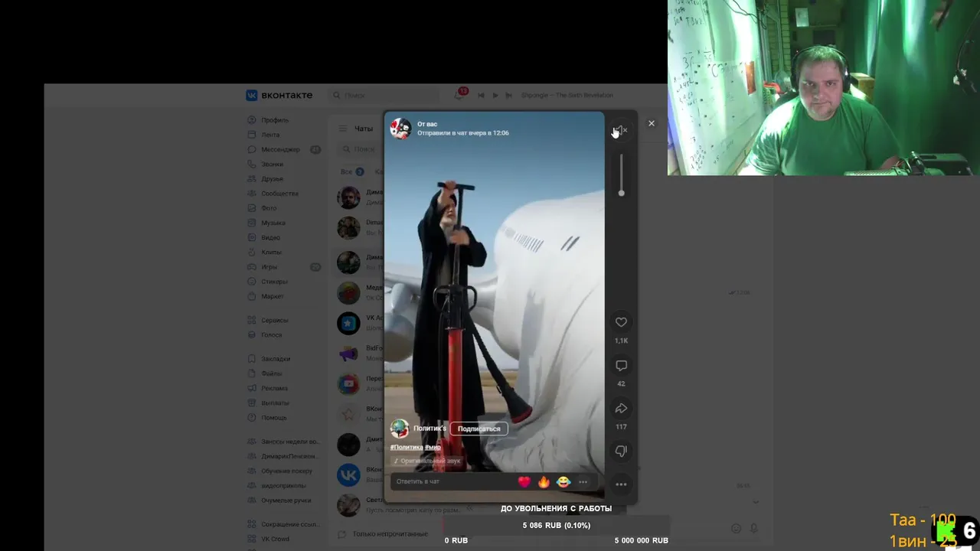Open Закладки in the sidebar
This screenshot has width=980, height=551.
276,358
